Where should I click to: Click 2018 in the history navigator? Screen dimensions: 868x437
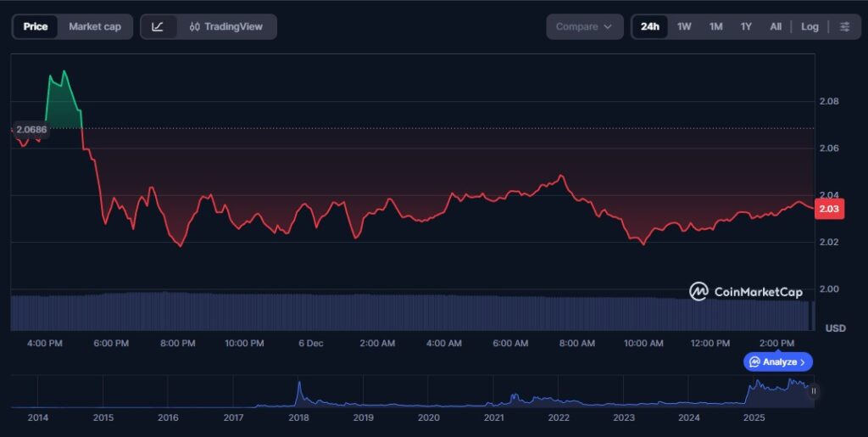pyautogui.click(x=298, y=417)
